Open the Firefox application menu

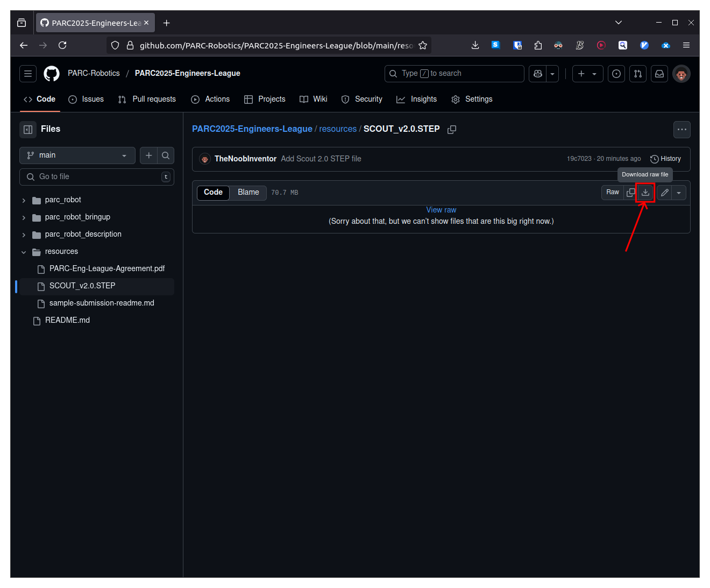pyautogui.click(x=686, y=45)
